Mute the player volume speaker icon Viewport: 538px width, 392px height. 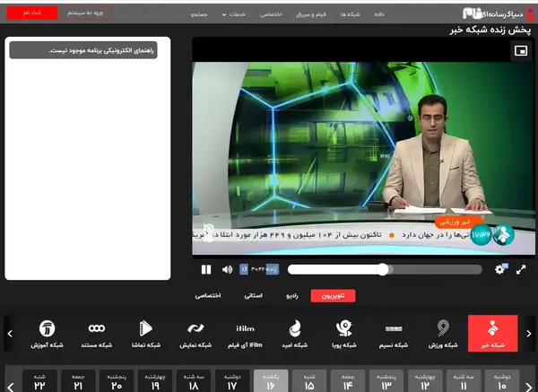[227, 269]
